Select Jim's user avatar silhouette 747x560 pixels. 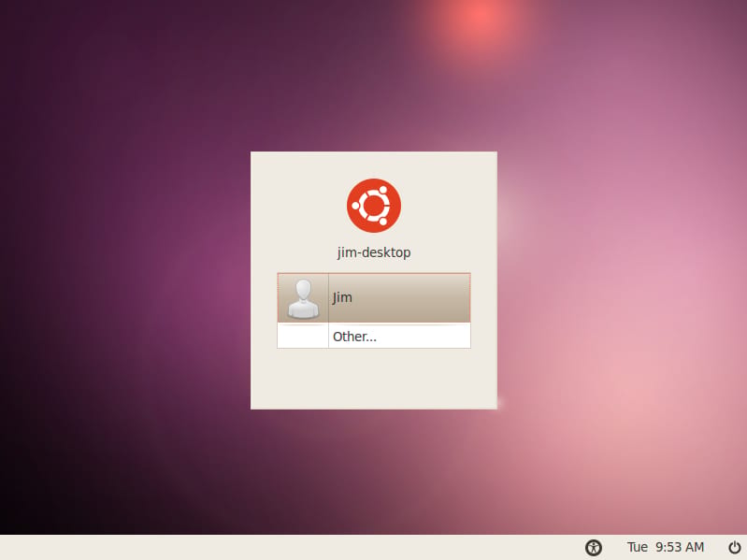tap(303, 298)
